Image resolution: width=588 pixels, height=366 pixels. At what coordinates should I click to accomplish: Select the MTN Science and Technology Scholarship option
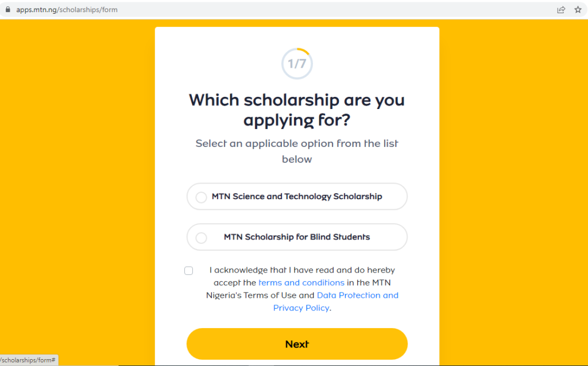[201, 196]
